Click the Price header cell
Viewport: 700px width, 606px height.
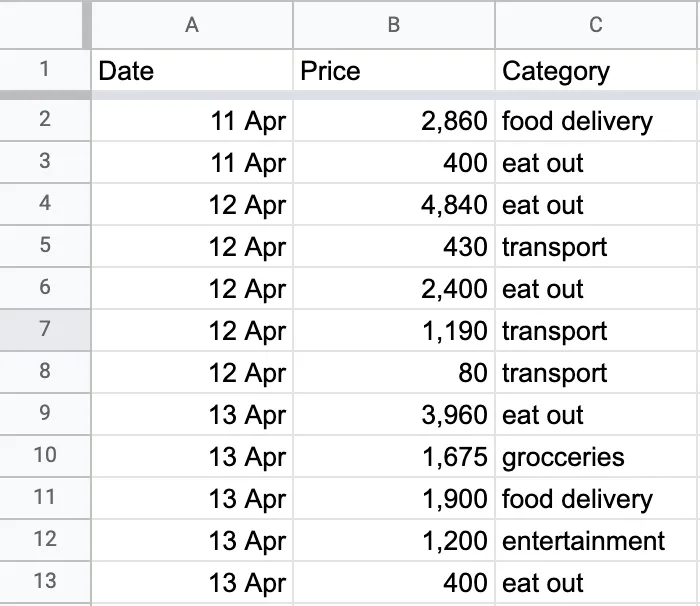pyautogui.click(x=394, y=71)
